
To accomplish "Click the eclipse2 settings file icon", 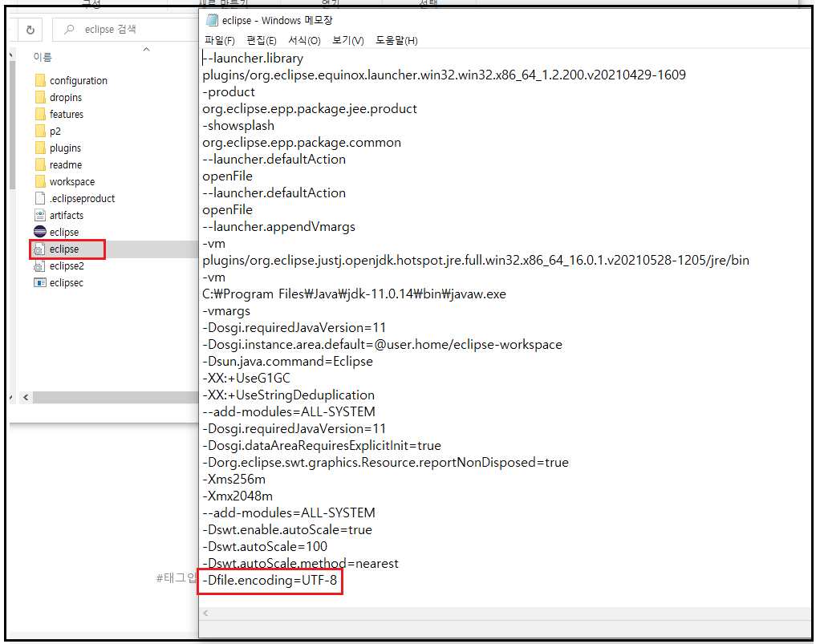I will click(x=39, y=265).
